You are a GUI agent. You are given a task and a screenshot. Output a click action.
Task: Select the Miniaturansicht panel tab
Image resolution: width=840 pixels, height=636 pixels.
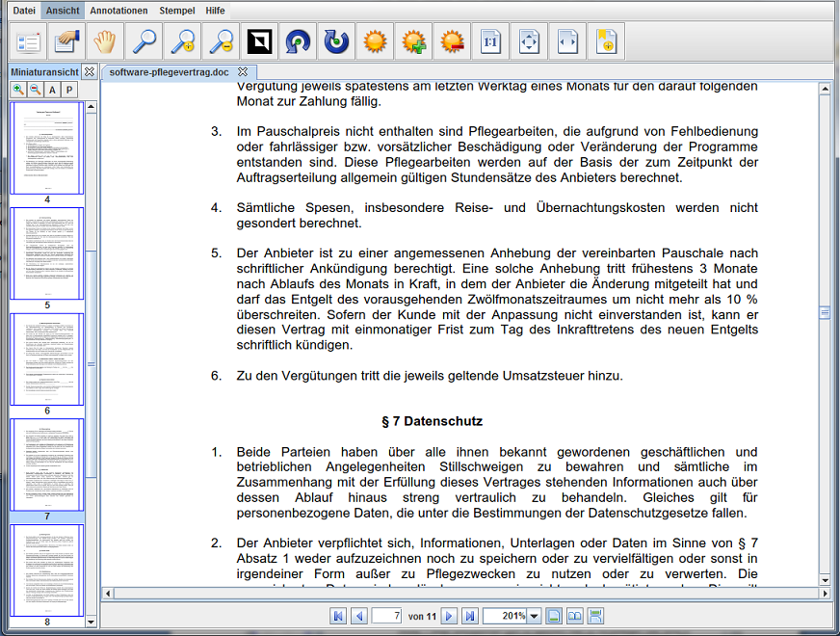coord(44,72)
